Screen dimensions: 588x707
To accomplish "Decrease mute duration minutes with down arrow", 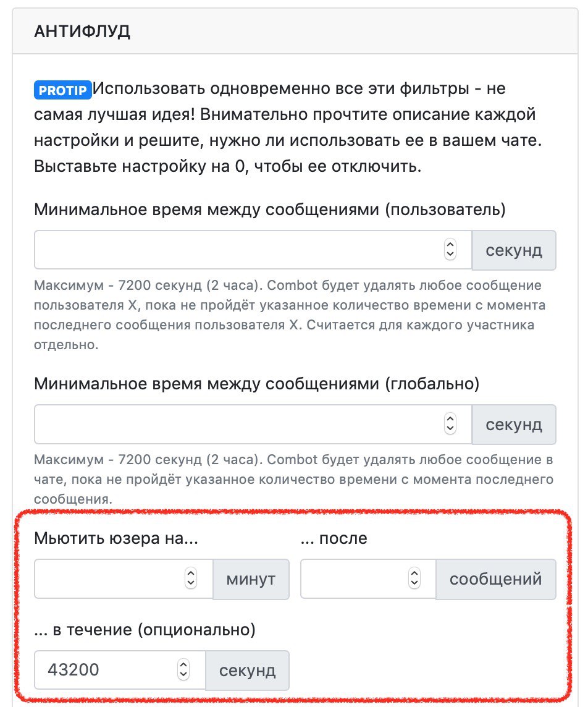I will (191, 583).
